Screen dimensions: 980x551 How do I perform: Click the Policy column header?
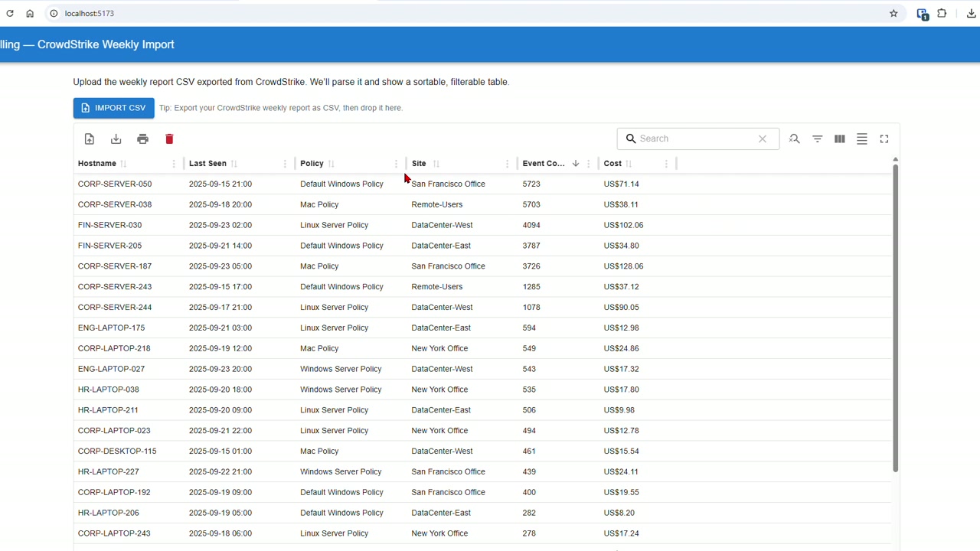tap(312, 164)
